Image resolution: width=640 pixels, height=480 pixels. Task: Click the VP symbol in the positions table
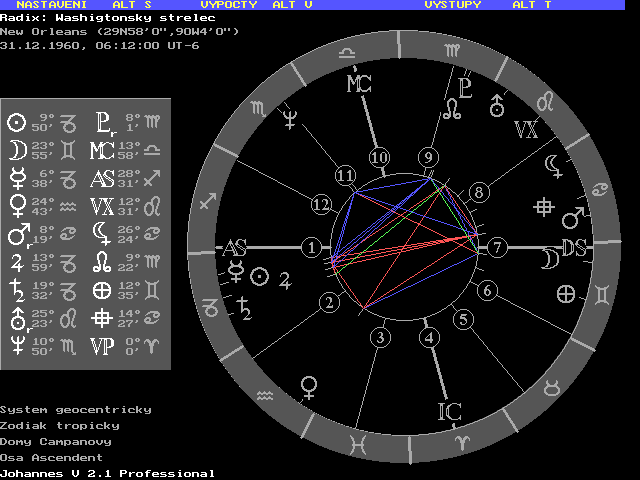click(102, 347)
